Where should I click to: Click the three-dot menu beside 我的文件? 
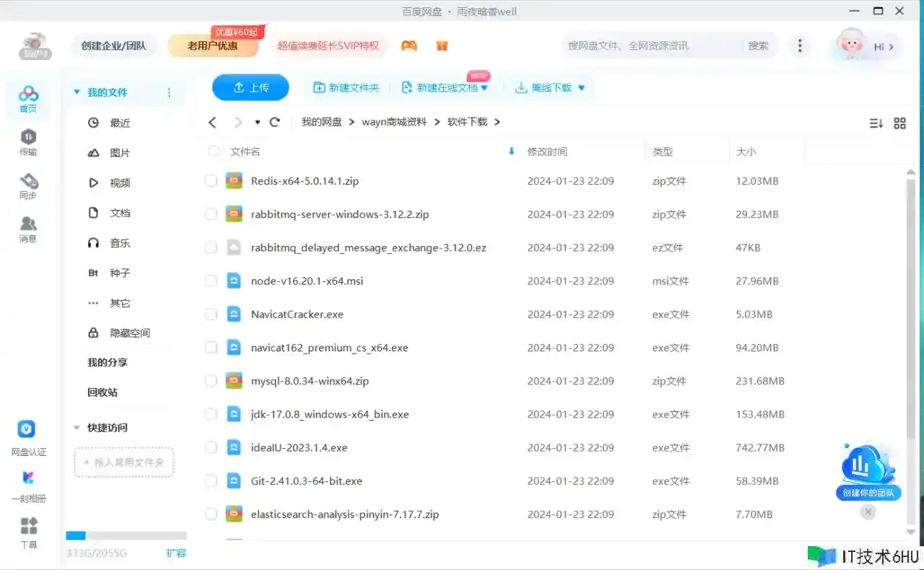[x=170, y=92]
